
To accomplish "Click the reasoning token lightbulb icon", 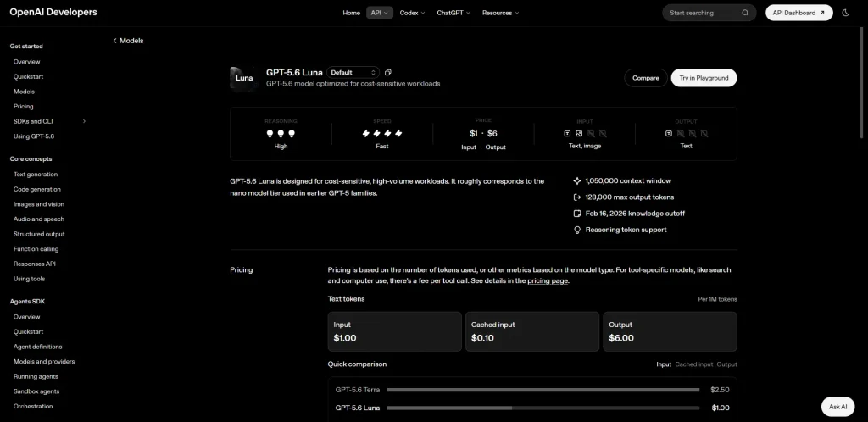I will [577, 230].
